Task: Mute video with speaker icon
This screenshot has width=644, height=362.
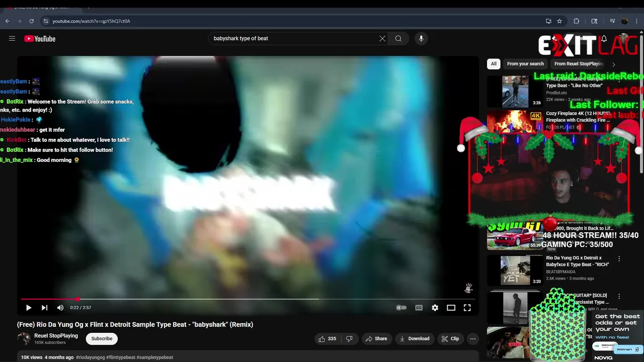Action: click(x=60, y=308)
